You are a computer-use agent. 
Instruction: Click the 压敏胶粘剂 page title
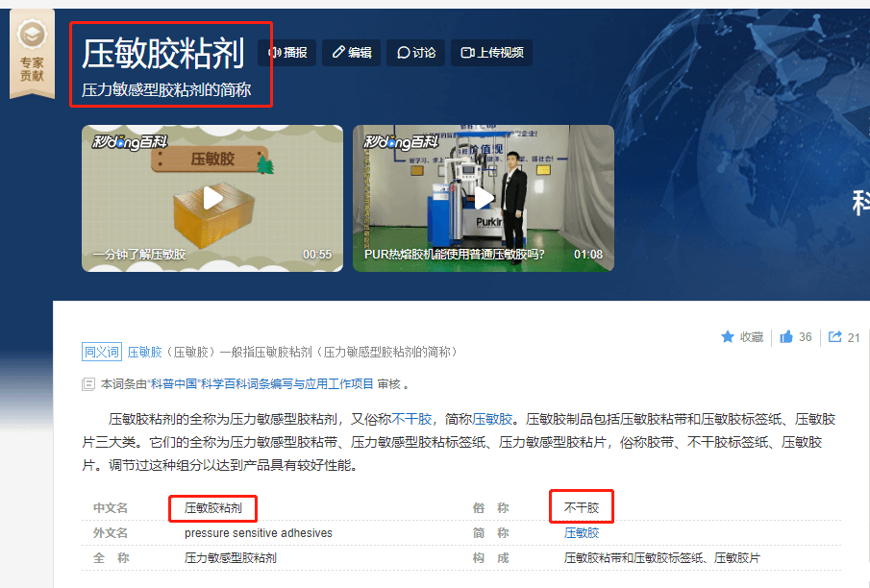tap(162, 54)
